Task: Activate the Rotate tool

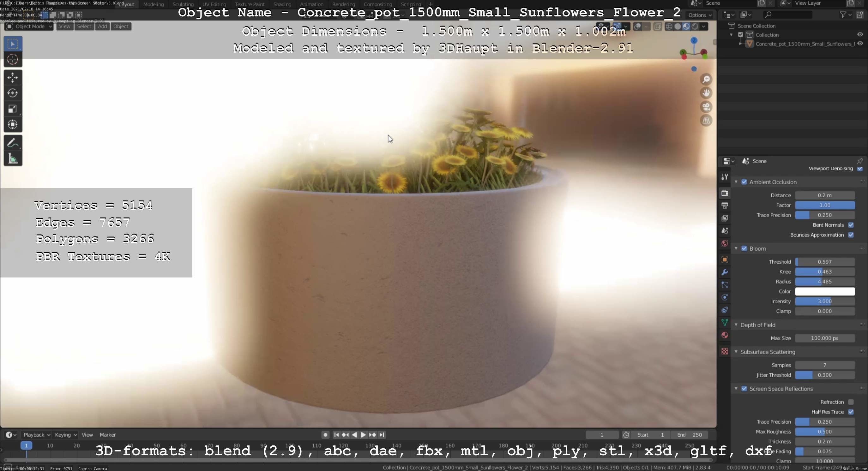Action: [x=13, y=93]
